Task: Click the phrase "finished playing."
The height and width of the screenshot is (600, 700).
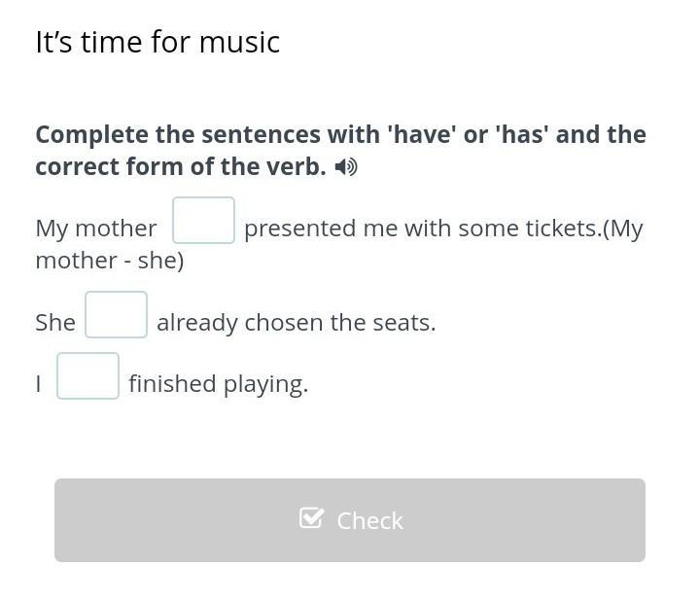Action: point(219,384)
